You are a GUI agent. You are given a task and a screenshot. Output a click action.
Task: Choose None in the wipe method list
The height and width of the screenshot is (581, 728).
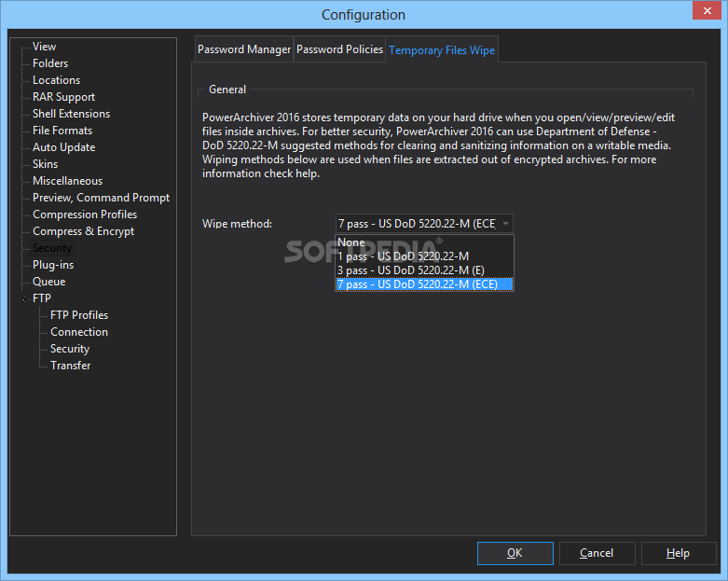tap(424, 242)
